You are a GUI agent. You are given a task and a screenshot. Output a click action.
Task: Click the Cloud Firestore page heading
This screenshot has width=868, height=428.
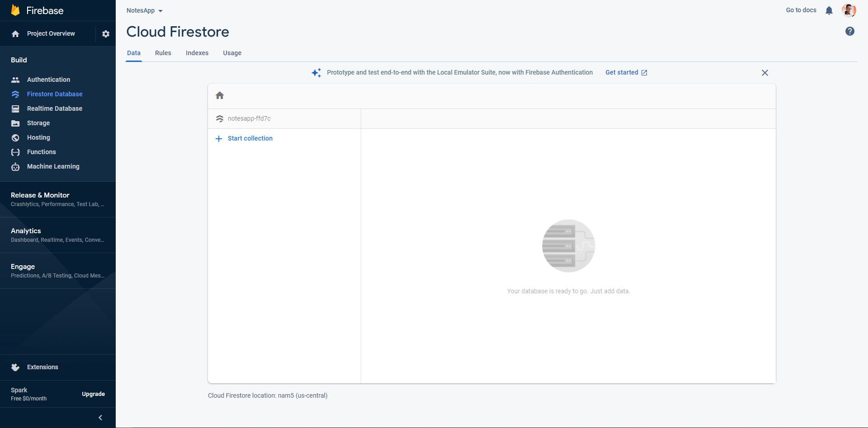click(x=178, y=32)
